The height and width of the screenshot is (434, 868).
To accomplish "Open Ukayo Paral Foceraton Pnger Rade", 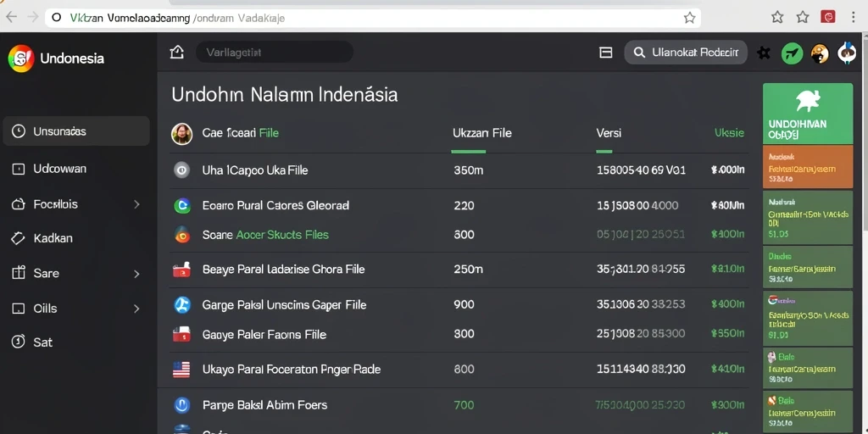I will click(459, 370).
